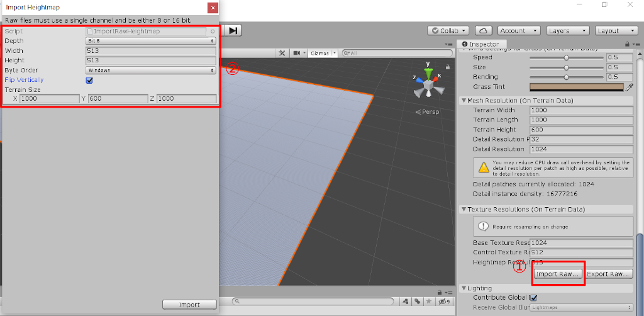Click the Height field in Import Heightmap
This screenshot has width=644, height=316.
151,60
